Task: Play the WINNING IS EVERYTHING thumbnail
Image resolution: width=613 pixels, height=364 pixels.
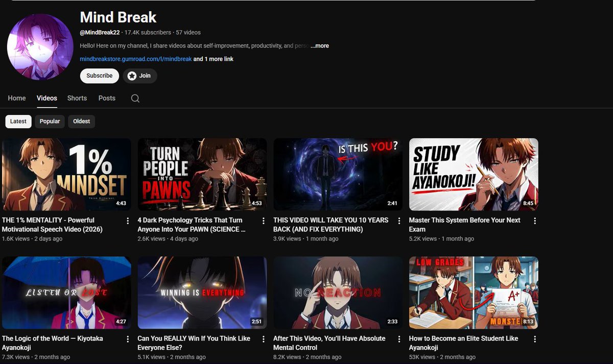Action: [x=202, y=293]
